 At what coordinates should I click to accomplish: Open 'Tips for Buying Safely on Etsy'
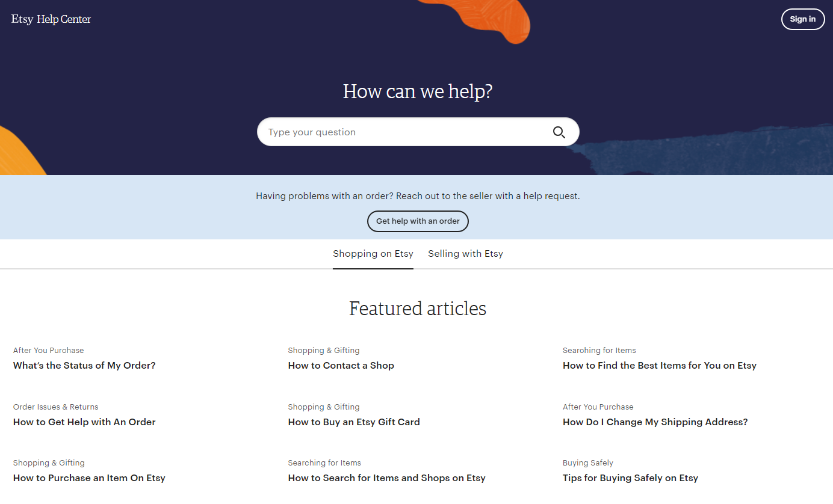630,478
